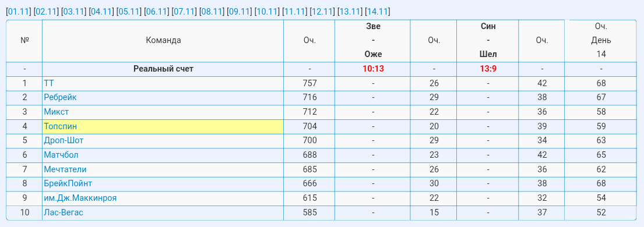Open им.Дж.Маккинроя team page

(x=80, y=198)
